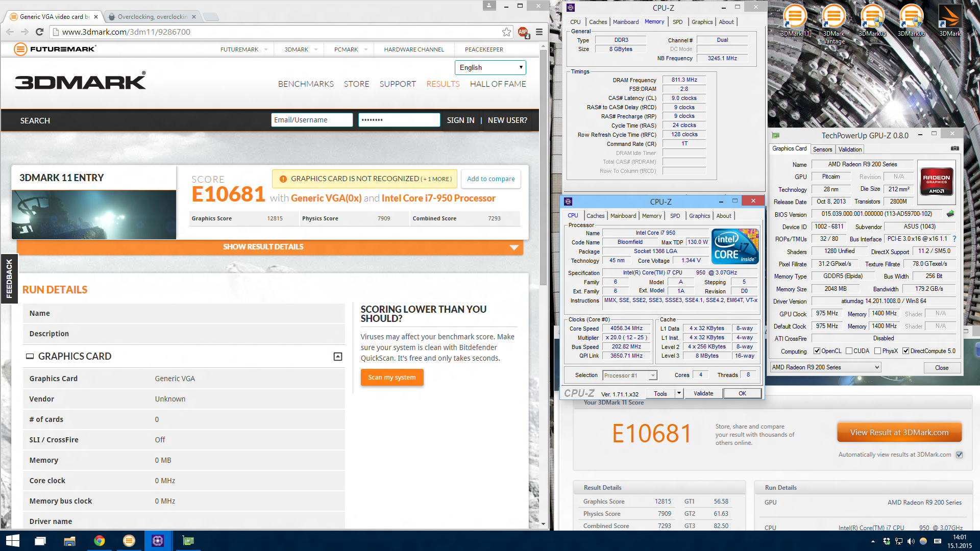Screen dimensions: 980x551
Task: Open Caches tab in front CPU-Z window
Action: [x=595, y=216]
